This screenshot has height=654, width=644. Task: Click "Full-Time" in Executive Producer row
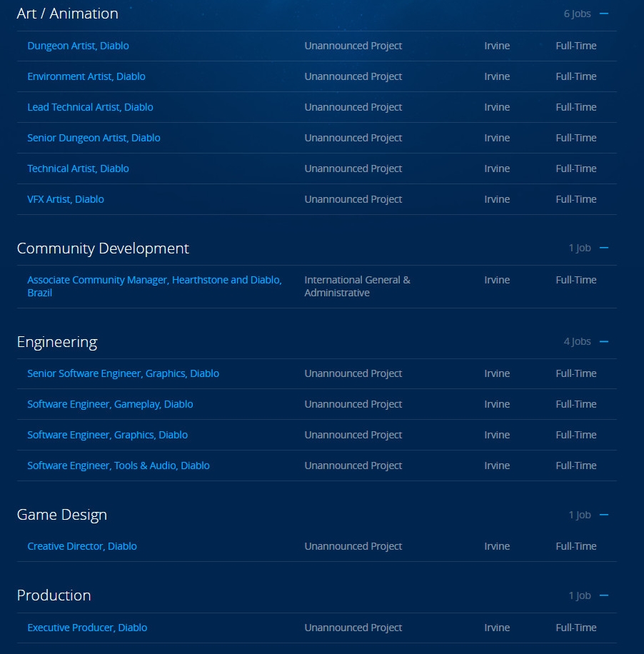click(x=576, y=628)
